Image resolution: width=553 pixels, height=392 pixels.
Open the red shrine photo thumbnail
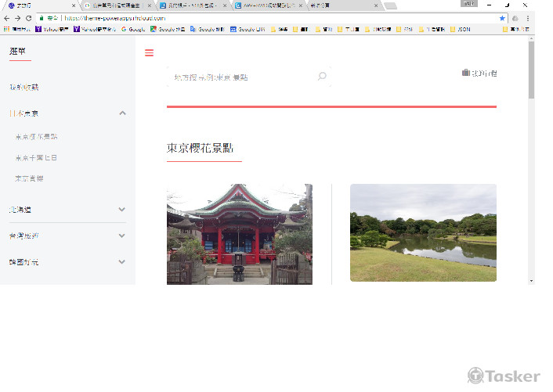coord(239,233)
